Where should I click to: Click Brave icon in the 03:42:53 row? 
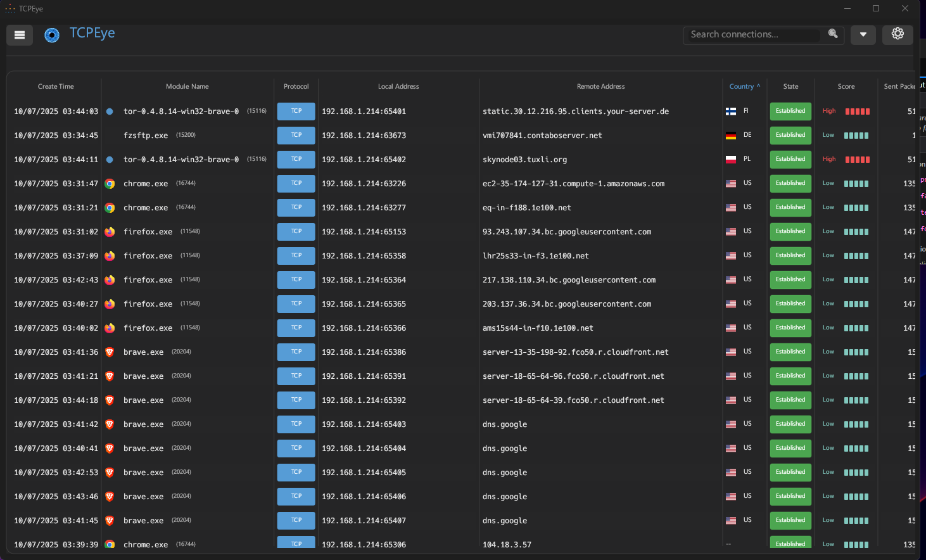[x=110, y=473]
